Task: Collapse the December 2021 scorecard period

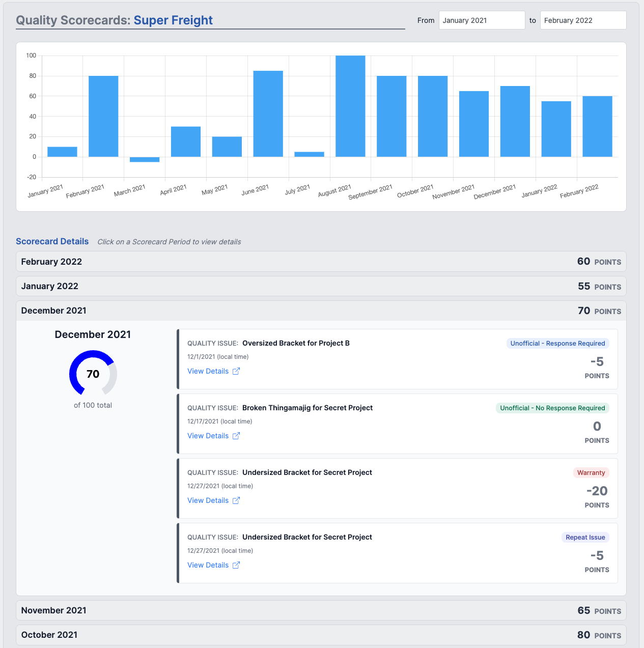Action: (x=321, y=311)
